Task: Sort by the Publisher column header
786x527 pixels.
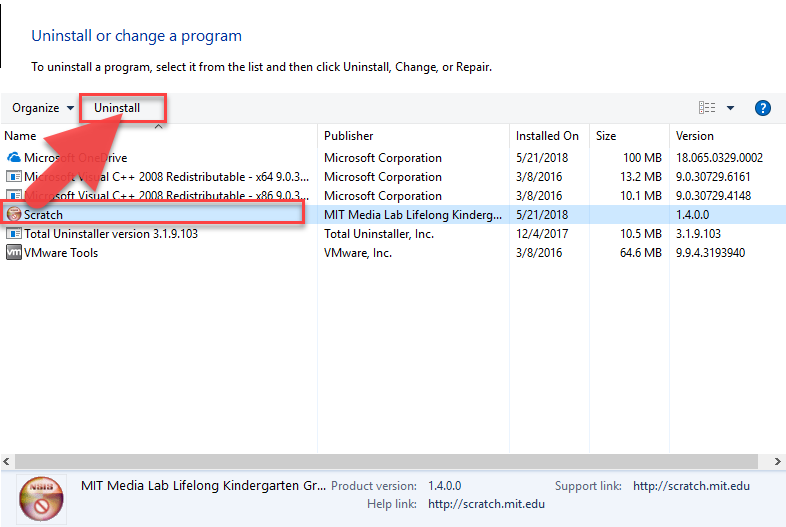Action: tap(413, 136)
